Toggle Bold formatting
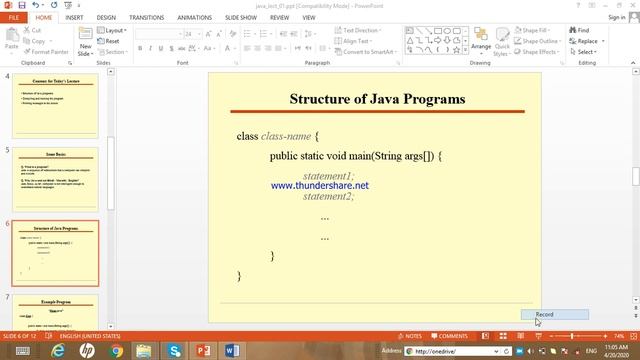 pos(140,49)
